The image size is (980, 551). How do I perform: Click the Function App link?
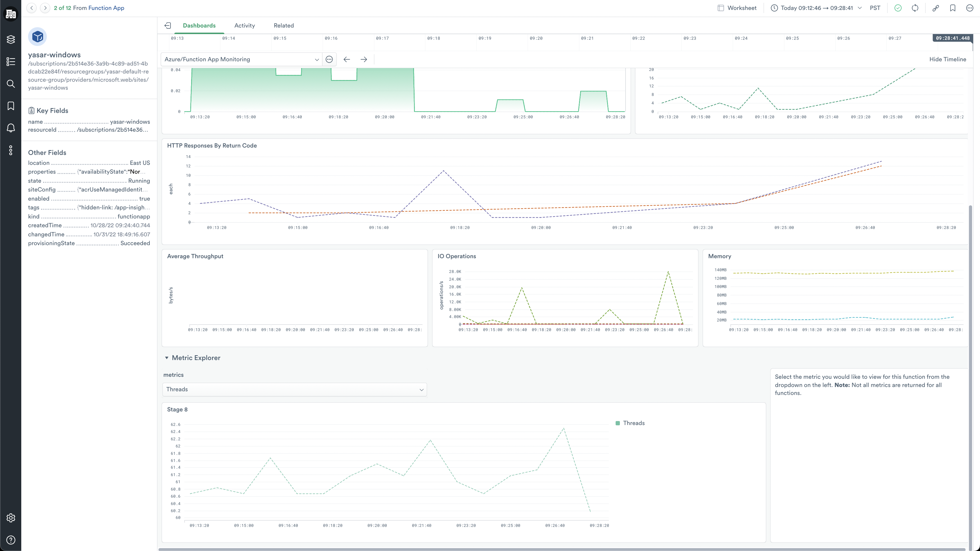106,8
